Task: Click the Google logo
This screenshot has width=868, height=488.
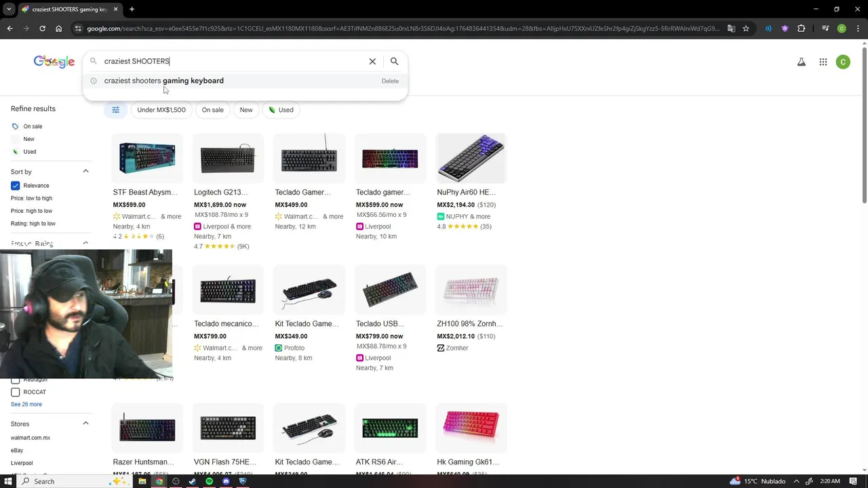Action: 54,62
